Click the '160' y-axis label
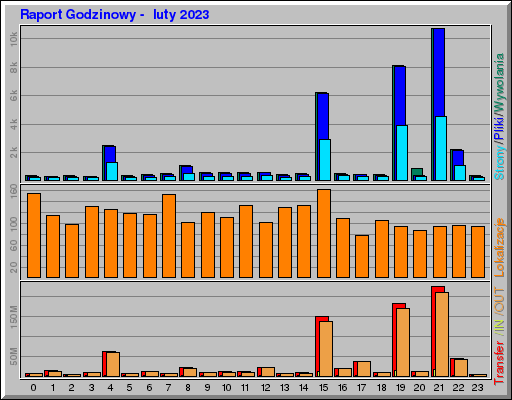The height and width of the screenshot is (400, 512). coord(14,191)
